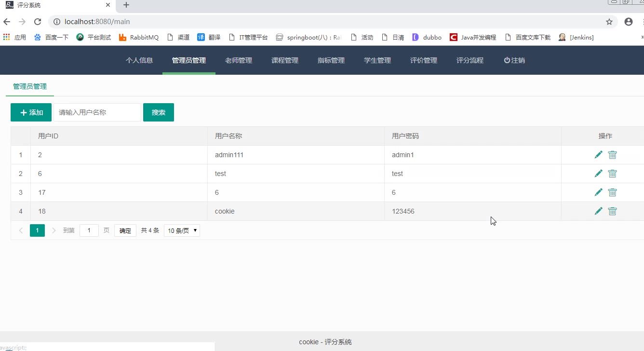The width and height of the screenshot is (644, 351).
Task: Delete the cookie user via trash icon
Action: [x=612, y=211]
